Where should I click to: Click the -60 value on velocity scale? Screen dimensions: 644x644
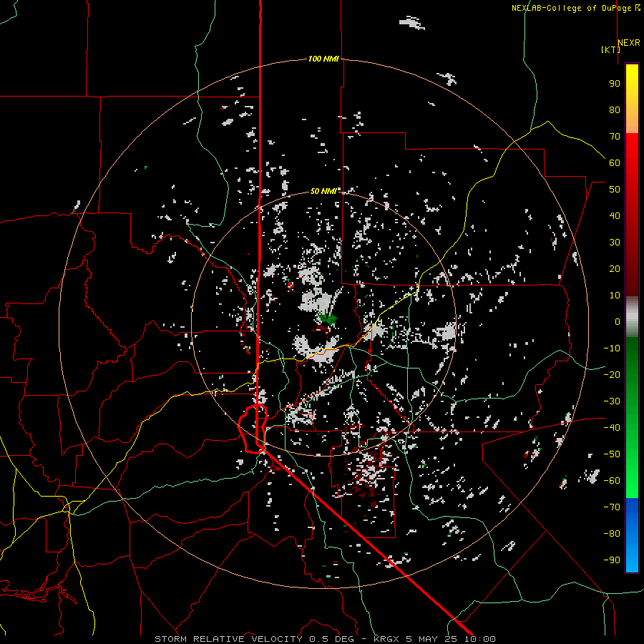point(612,481)
